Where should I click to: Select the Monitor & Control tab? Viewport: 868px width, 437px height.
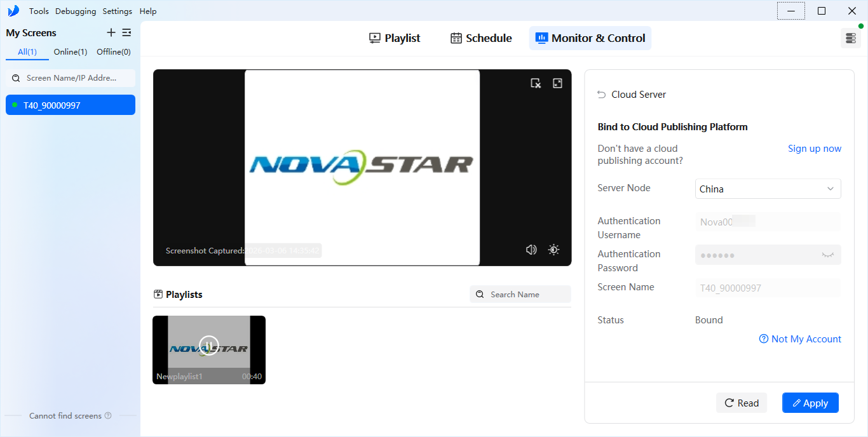tap(590, 38)
